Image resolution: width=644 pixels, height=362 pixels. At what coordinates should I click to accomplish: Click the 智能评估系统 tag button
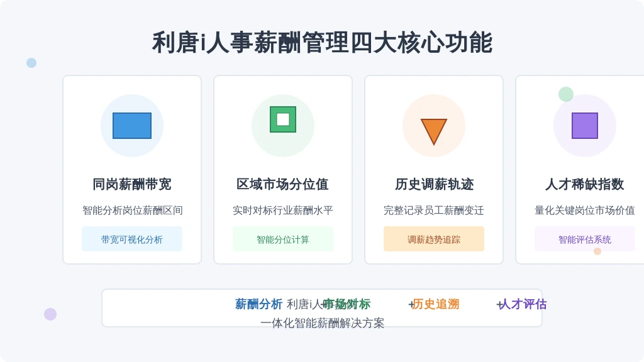click(x=585, y=239)
